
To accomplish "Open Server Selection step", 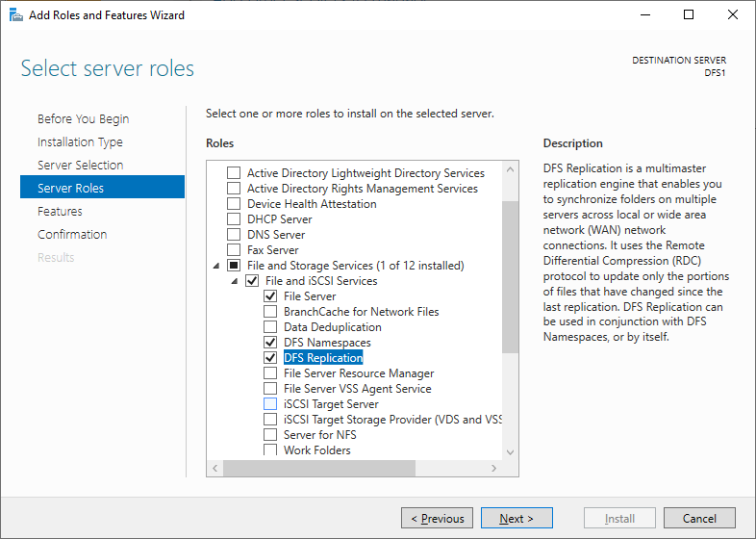I will 81,165.
